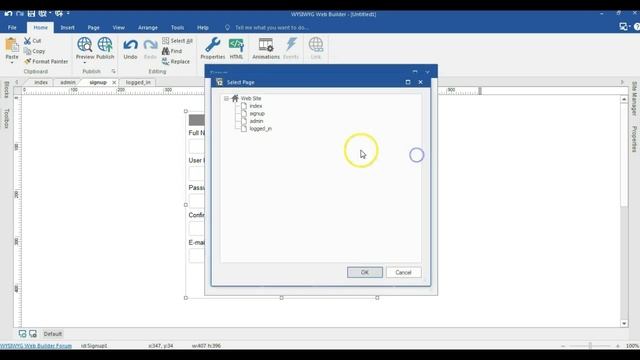Click Select All in Editing group

click(177, 41)
